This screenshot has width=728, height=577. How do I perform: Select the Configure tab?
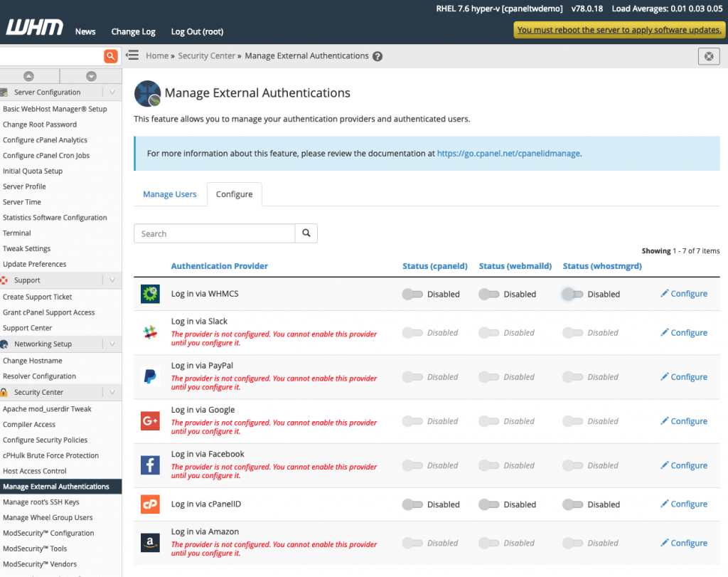click(235, 194)
